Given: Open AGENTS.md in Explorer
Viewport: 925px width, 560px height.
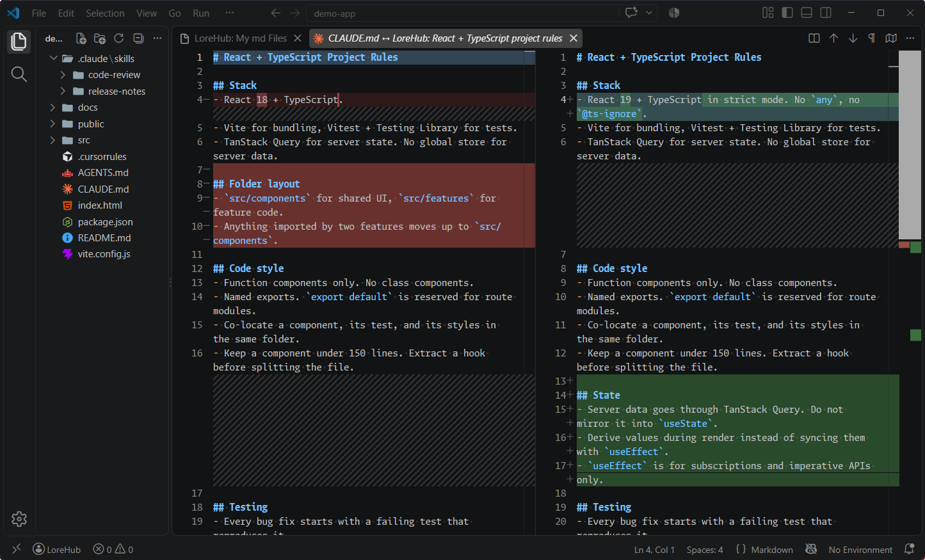Looking at the screenshot, I should pyautogui.click(x=102, y=173).
